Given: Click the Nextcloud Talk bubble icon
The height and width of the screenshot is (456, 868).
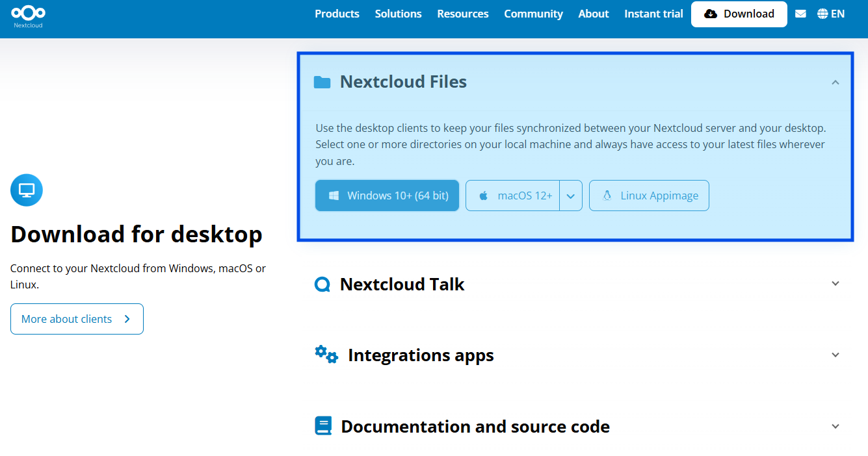Looking at the screenshot, I should (x=322, y=285).
